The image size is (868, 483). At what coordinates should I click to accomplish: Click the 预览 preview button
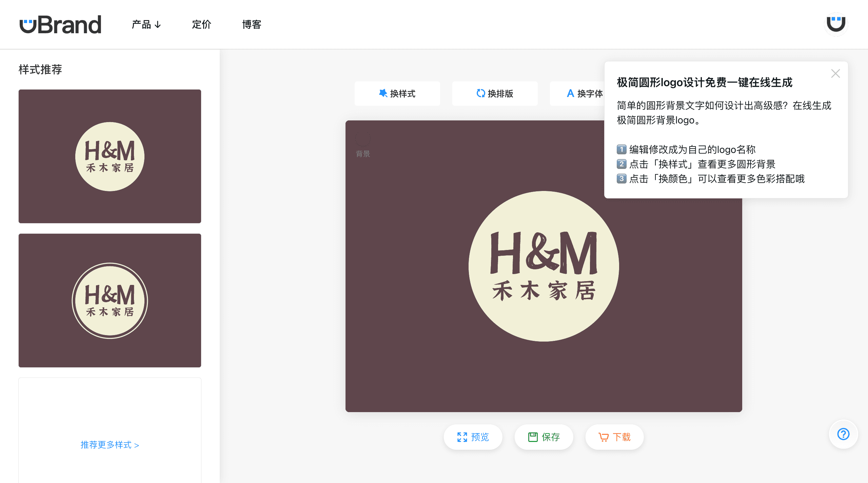coord(473,437)
